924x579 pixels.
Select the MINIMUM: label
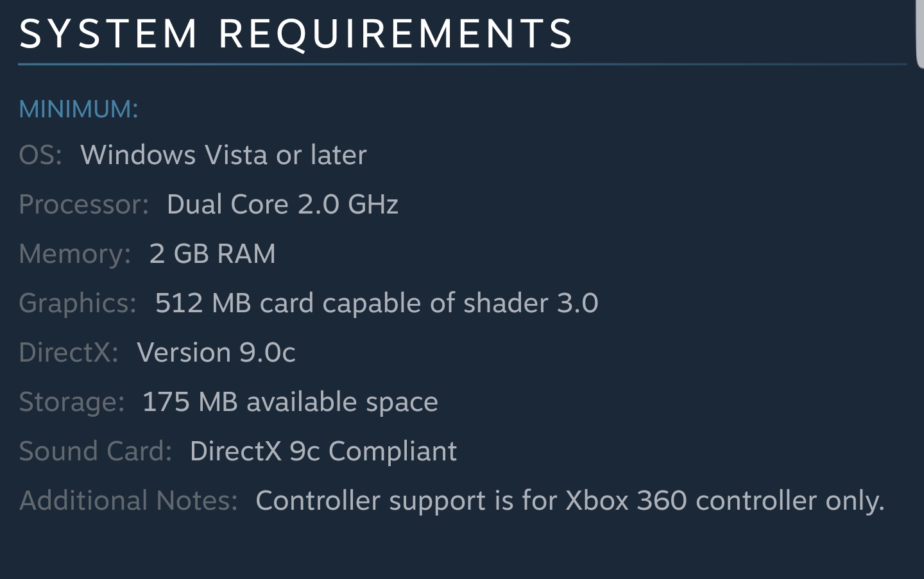78,109
